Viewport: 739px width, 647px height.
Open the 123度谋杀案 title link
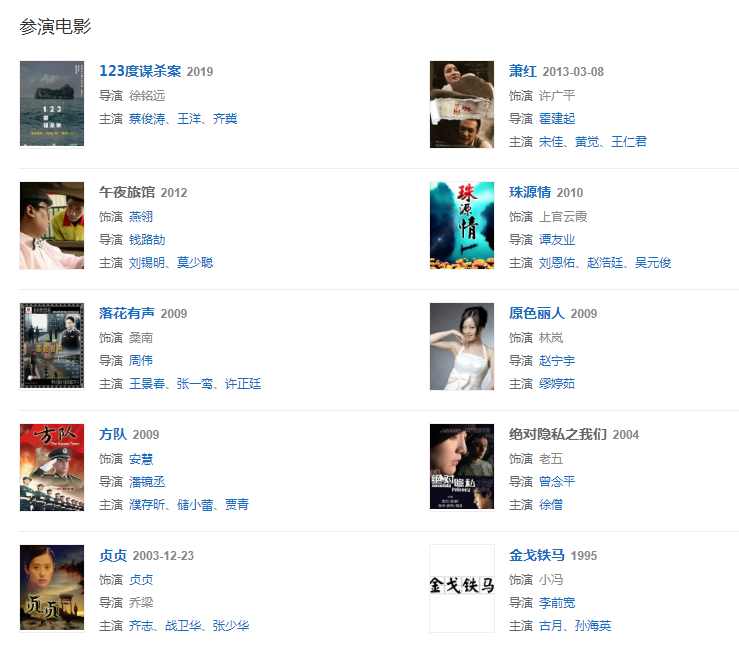(x=140, y=71)
